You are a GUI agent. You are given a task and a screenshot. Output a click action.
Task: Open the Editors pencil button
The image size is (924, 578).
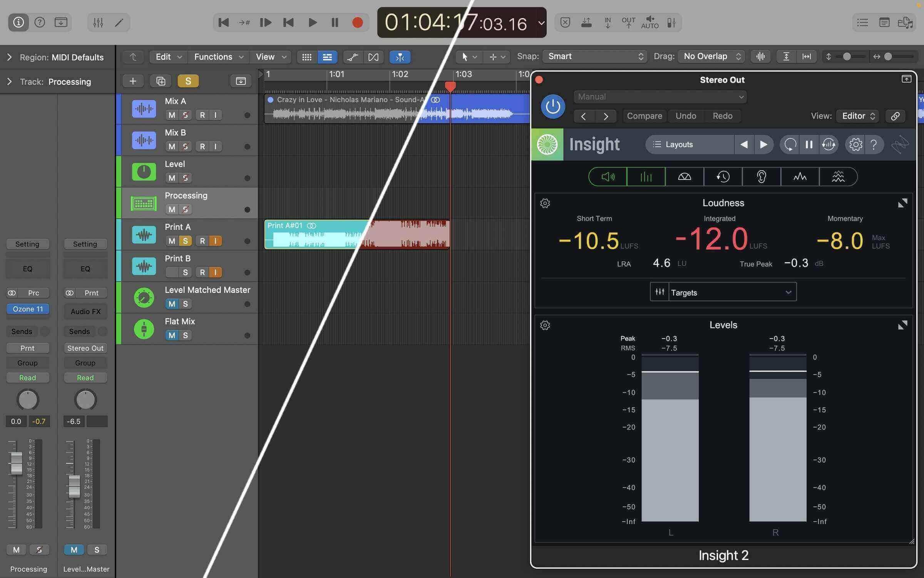point(119,23)
